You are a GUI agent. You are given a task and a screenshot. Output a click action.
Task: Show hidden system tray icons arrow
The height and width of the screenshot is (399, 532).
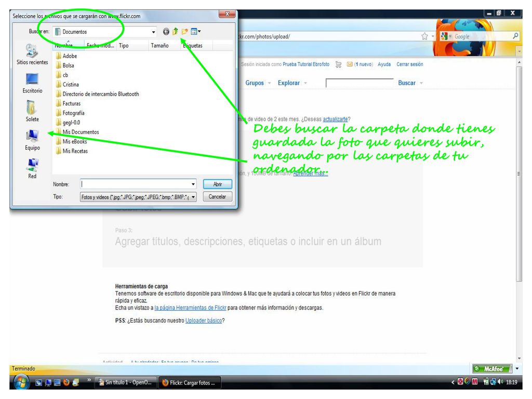[x=453, y=382]
